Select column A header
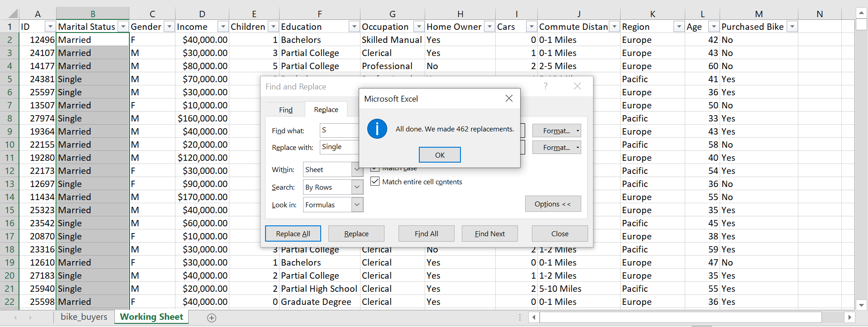Viewport: 868px width, 327px height. tap(38, 14)
